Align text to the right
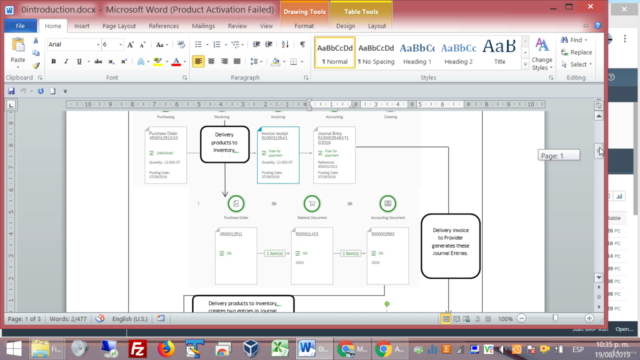This screenshot has height=360, width=640. [224, 62]
